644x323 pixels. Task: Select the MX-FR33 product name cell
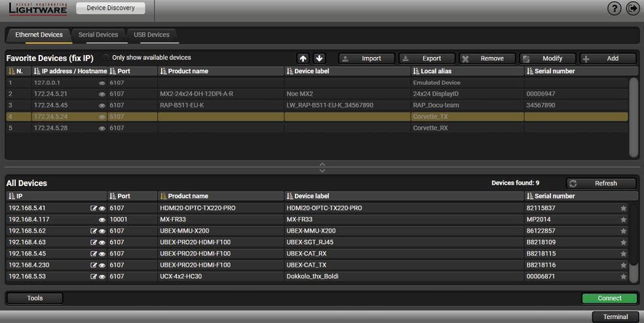point(221,220)
